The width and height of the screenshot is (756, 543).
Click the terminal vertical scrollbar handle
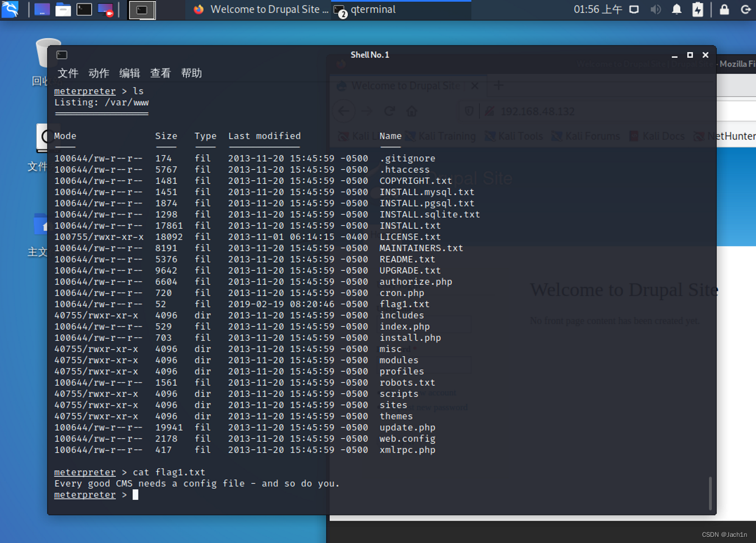[710, 493]
